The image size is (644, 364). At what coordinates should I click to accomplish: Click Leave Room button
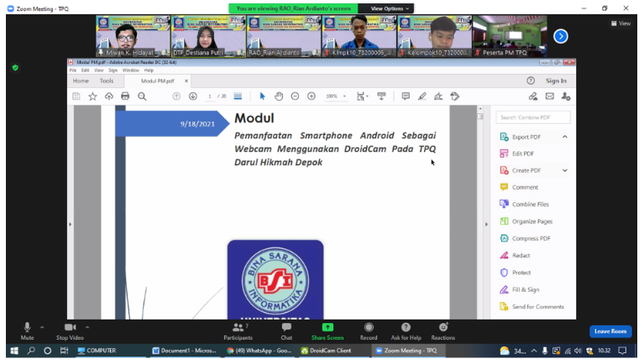click(x=610, y=331)
